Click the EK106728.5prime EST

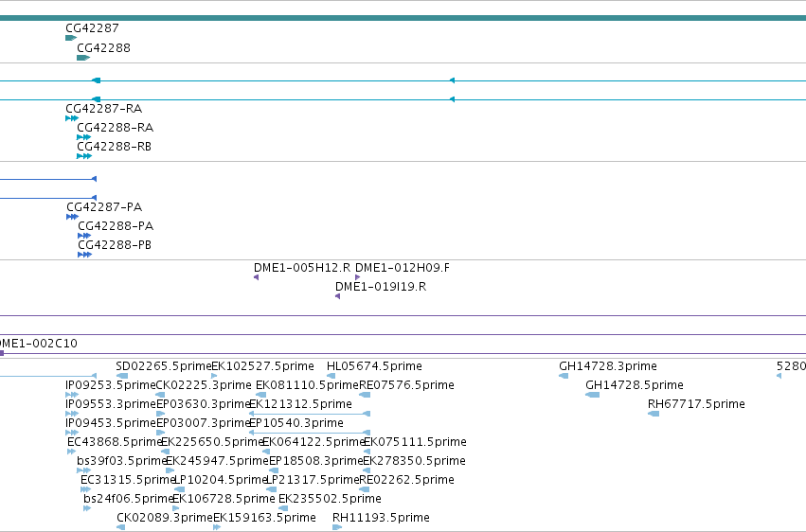coord(224,499)
